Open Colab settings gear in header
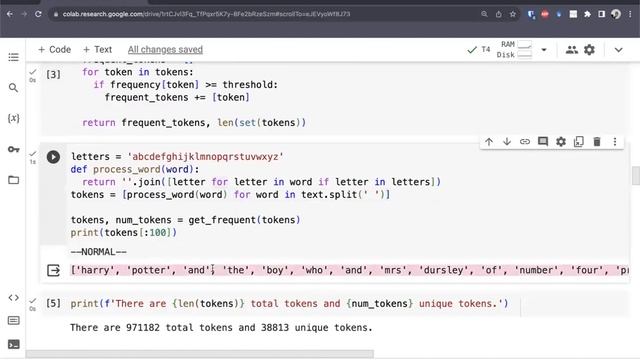Viewport: 640px width, 360px height. 589,50
